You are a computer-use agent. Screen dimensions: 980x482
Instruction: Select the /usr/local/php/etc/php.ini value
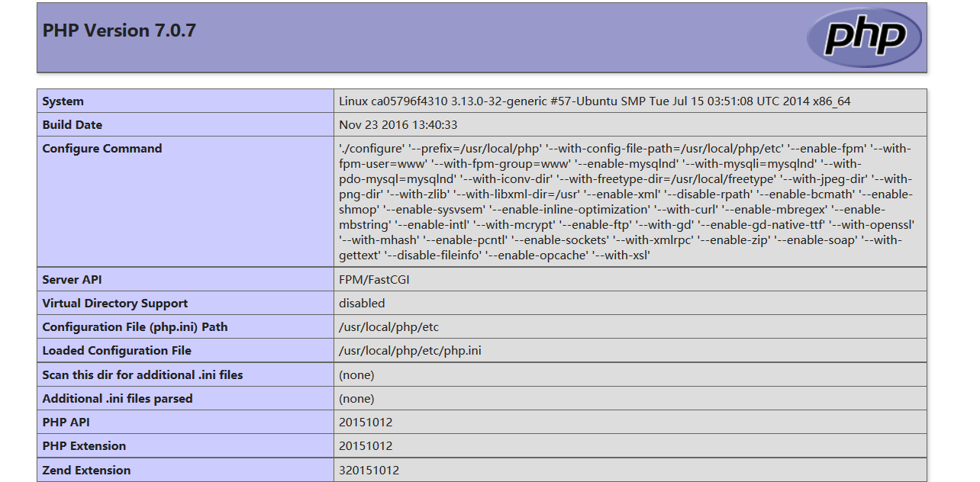pyautogui.click(x=410, y=351)
